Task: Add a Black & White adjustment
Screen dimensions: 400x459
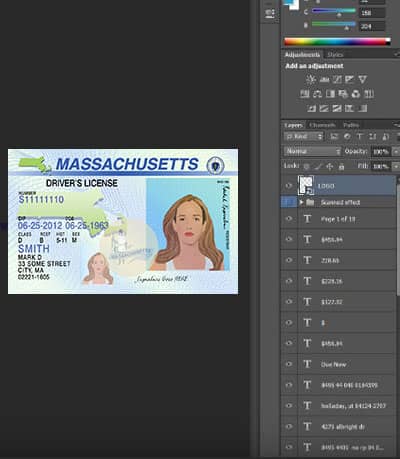Action: [x=330, y=94]
